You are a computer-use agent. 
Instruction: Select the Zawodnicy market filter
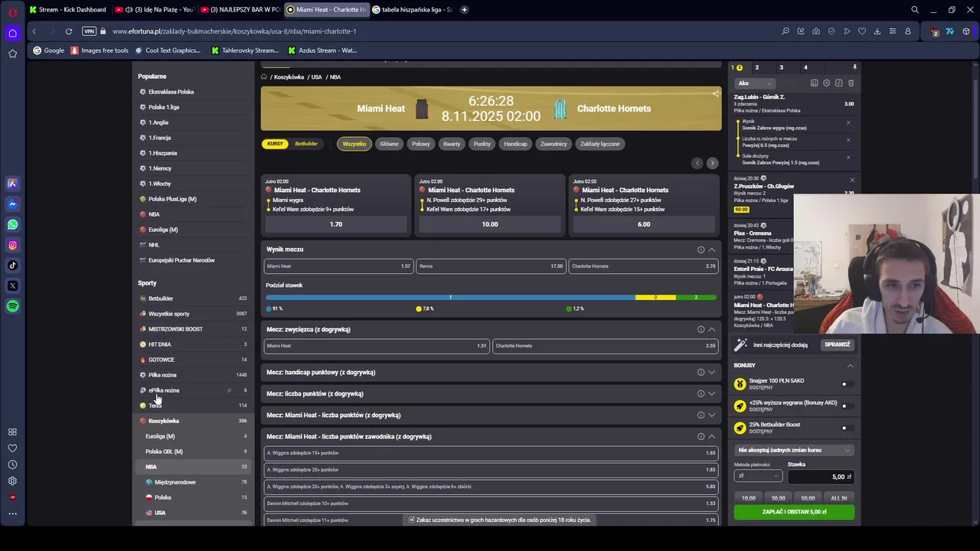[554, 144]
